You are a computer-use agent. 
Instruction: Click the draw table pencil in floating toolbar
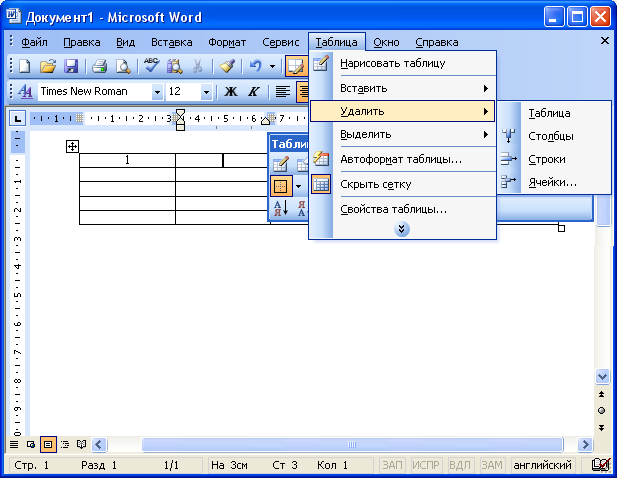coord(281,164)
